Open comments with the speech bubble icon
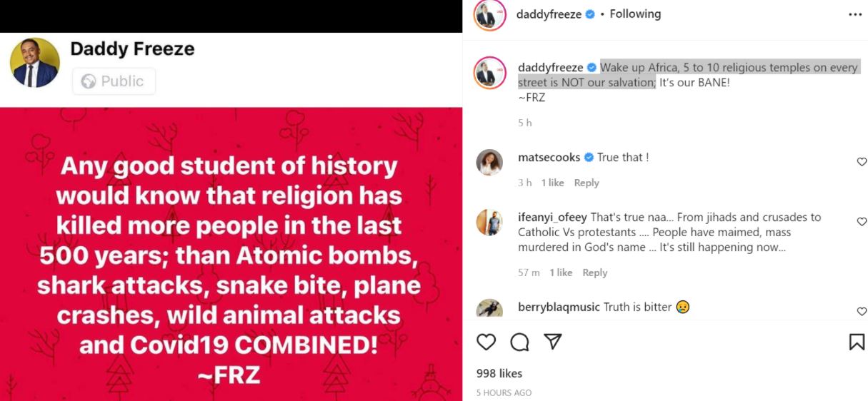Image resolution: width=868 pixels, height=401 pixels. tap(519, 342)
